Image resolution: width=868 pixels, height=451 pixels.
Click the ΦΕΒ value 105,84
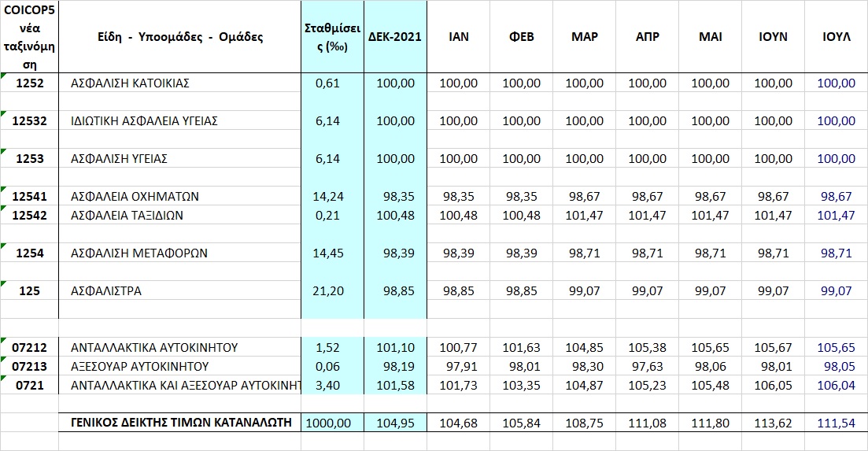522,423
